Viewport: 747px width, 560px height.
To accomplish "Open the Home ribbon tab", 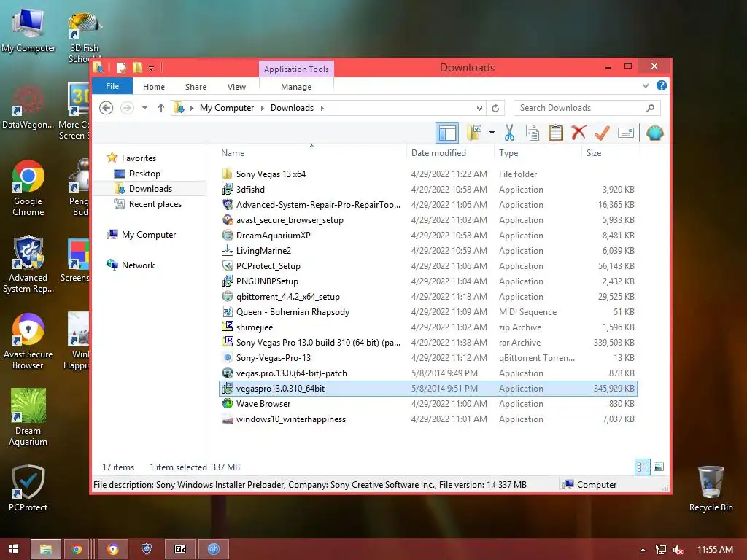I will pyautogui.click(x=154, y=87).
